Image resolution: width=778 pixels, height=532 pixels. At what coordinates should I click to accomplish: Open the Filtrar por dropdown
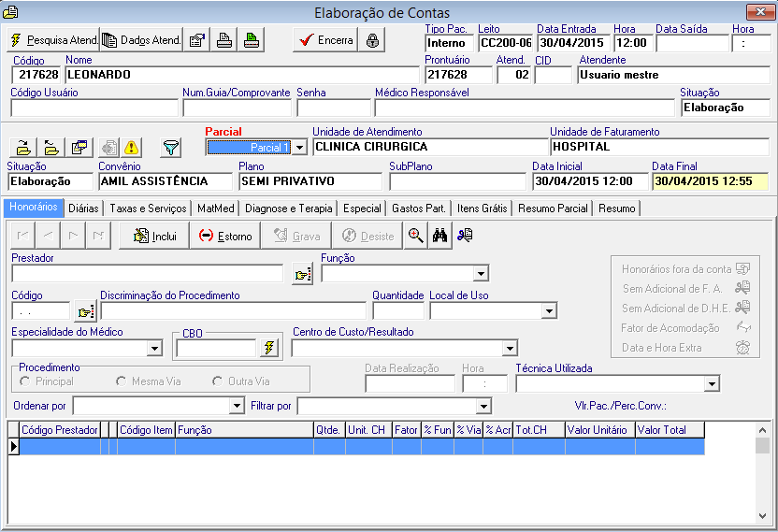pos(483,407)
